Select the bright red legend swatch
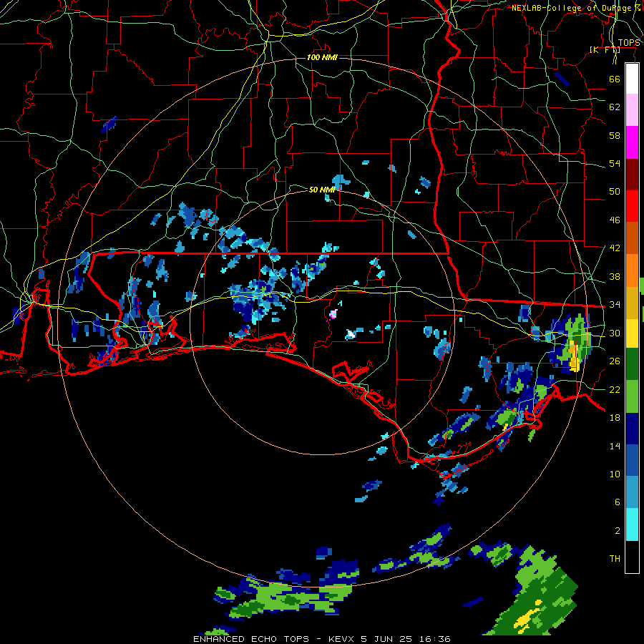 point(632,206)
